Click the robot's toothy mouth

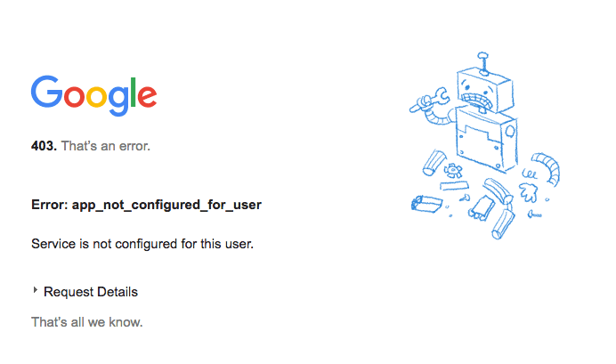click(476, 101)
